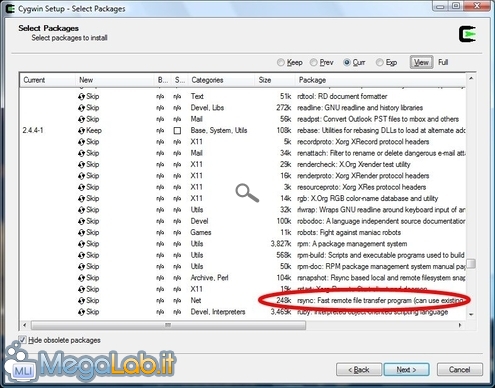Select the Prev radio button

coord(313,62)
